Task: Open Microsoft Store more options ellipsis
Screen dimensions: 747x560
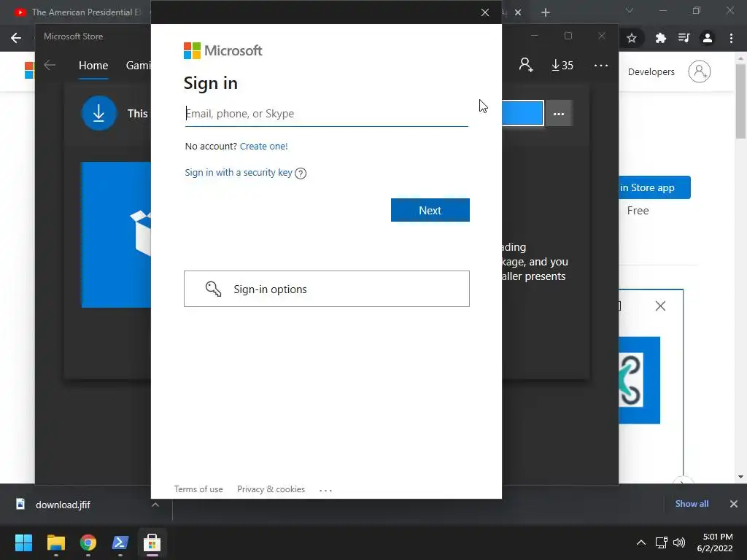Action: (x=601, y=65)
